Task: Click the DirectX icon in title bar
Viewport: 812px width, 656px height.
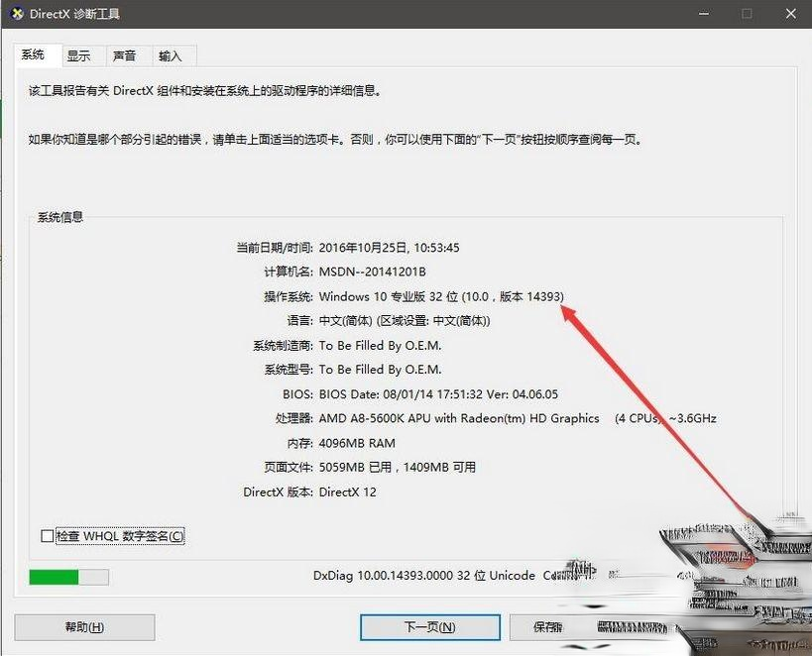Action: 16,14
